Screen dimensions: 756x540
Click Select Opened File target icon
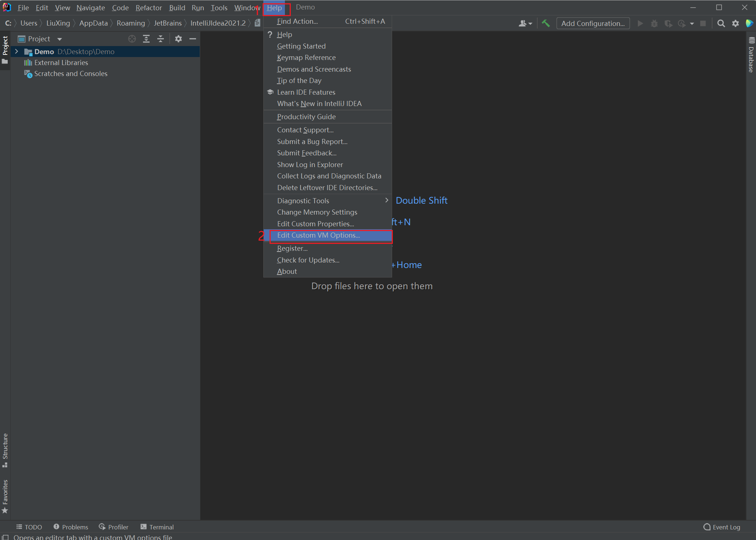[132, 39]
